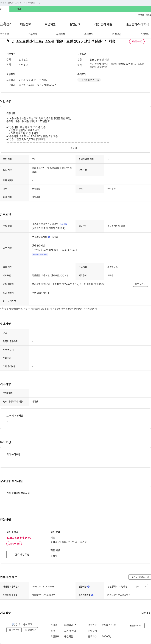151x644 pixels.
Task: Click 호텔·콘도·숙박시설 청소원 job category text
Action: [x=52, y=170]
